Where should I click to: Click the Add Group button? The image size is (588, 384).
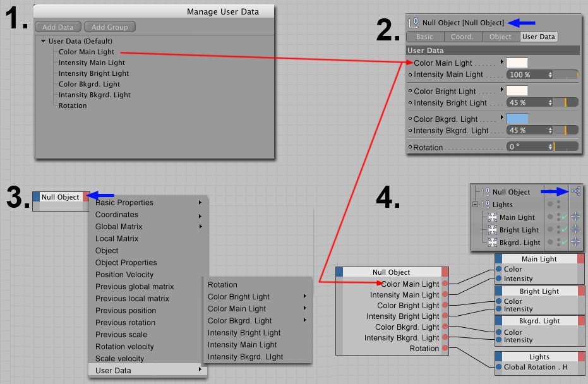(x=109, y=27)
